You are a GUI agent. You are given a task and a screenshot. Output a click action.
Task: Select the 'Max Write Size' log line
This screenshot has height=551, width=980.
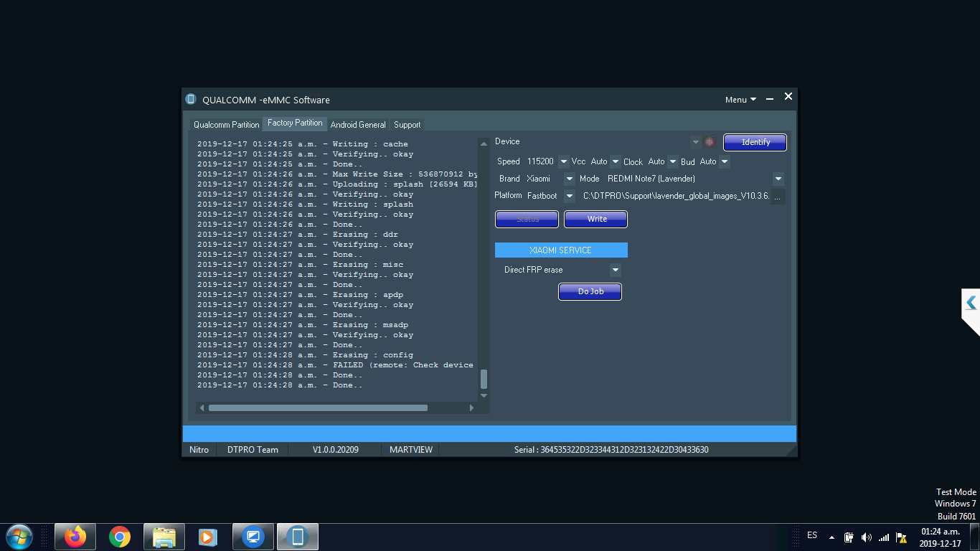pos(338,174)
